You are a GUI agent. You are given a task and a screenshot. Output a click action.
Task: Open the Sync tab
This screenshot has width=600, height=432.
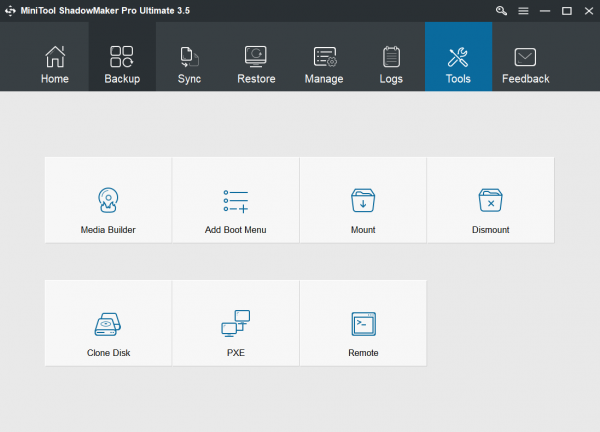pyautogui.click(x=189, y=64)
